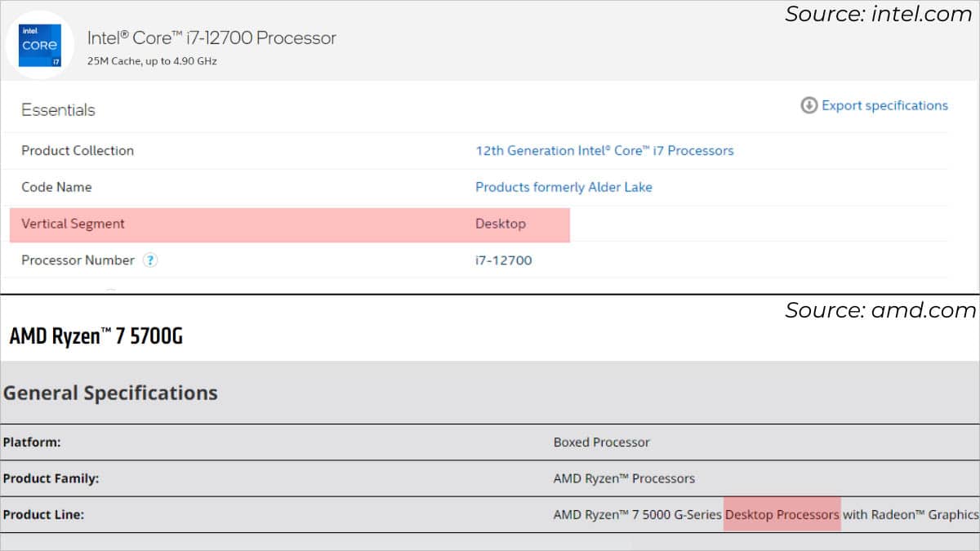Click the Intel Core i7 badge logo
The height and width of the screenshot is (551, 980).
tap(39, 44)
